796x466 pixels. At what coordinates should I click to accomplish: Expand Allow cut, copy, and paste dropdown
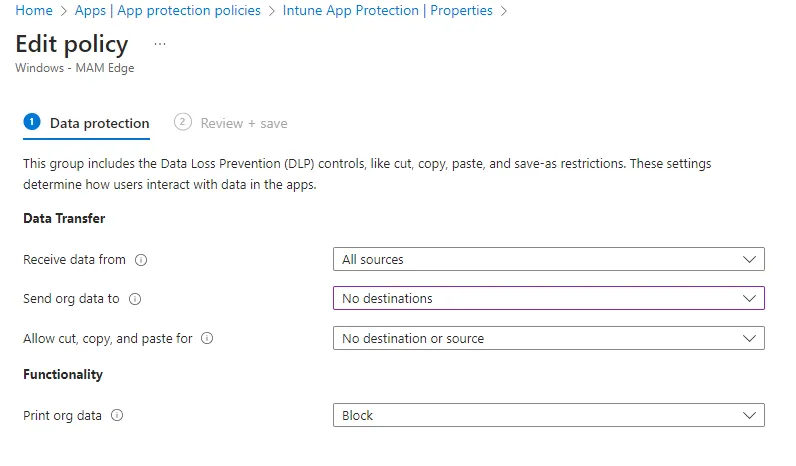[548, 339]
